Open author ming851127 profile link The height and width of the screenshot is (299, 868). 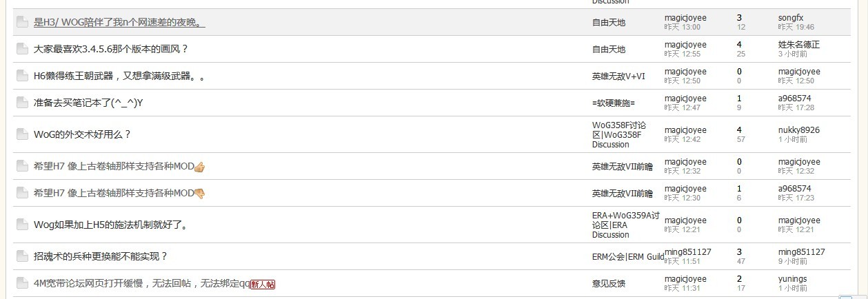click(x=688, y=252)
